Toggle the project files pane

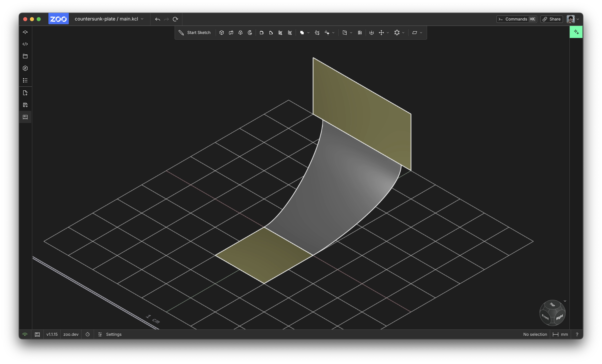tap(25, 56)
